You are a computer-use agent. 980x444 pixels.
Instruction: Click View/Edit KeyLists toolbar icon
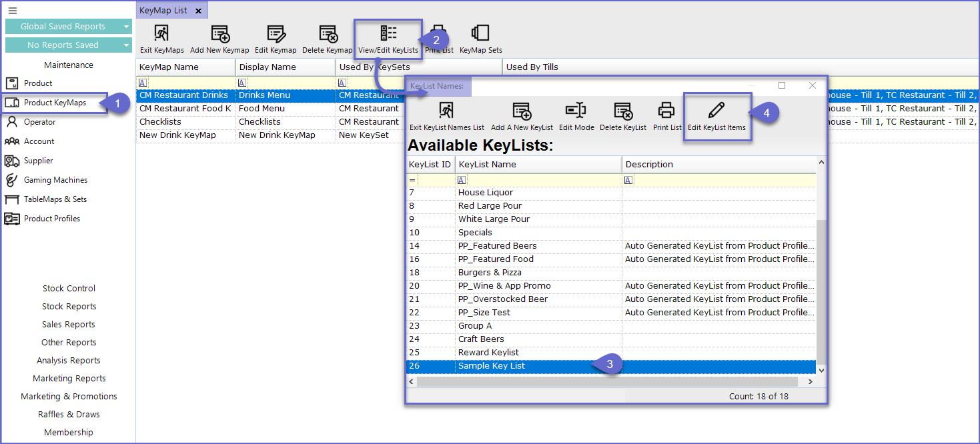pos(388,39)
